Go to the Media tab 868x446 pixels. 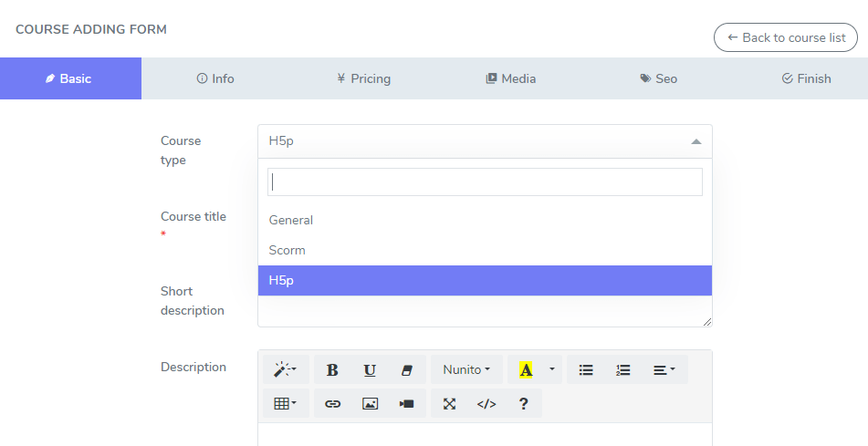coord(510,78)
